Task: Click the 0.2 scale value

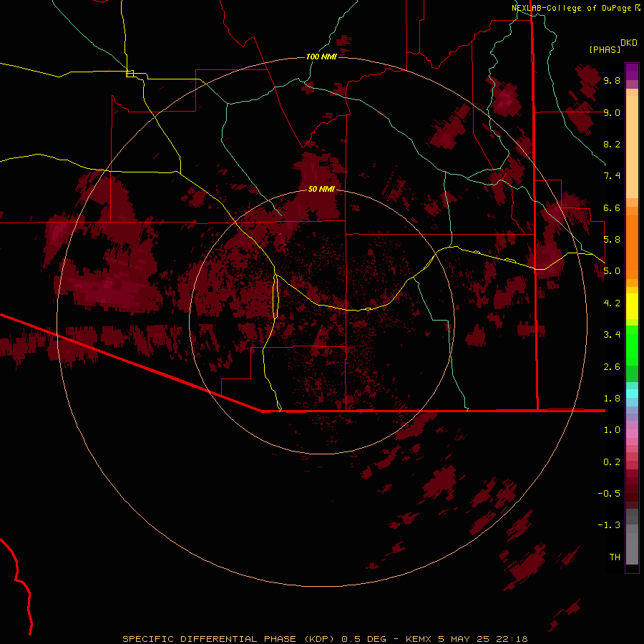Action: 612,462
